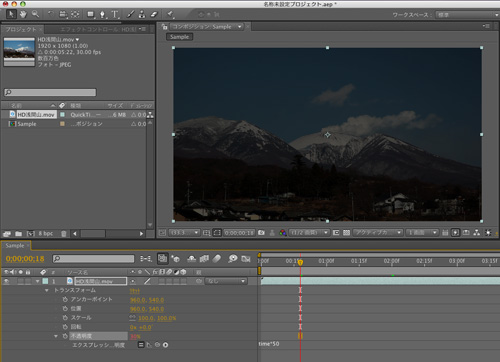Select the Rotation tool

click(x=51, y=14)
